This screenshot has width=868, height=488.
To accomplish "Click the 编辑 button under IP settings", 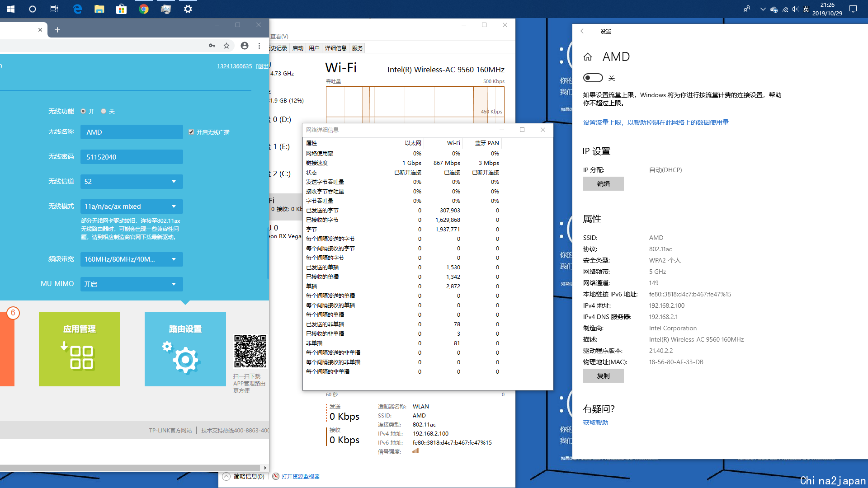I will [604, 184].
